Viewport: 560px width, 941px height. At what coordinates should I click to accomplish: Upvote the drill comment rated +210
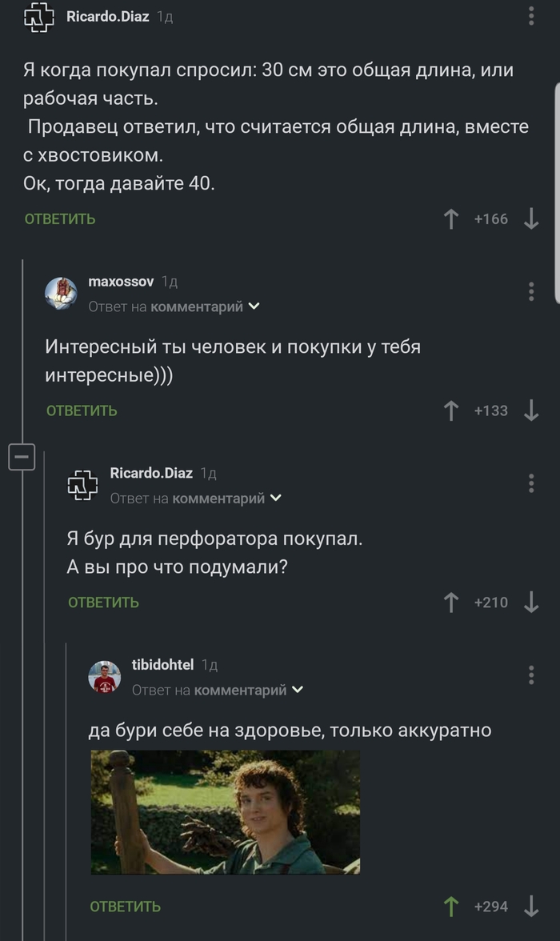click(451, 603)
